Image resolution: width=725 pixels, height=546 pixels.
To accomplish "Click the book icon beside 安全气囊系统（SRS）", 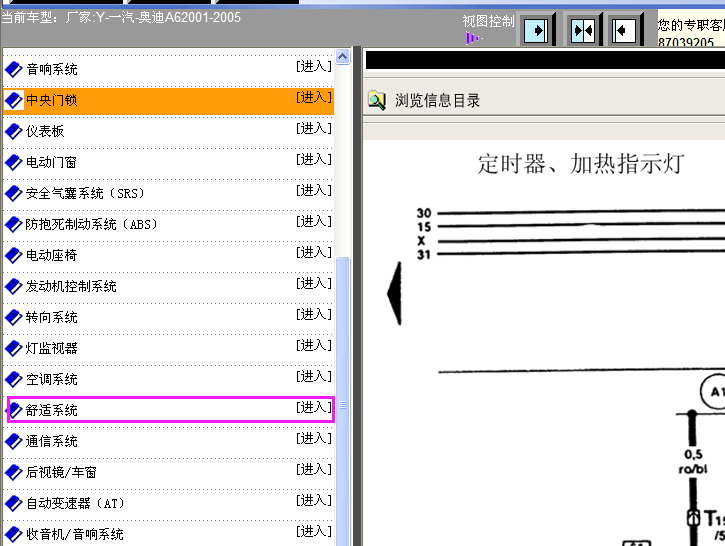I will pyautogui.click(x=13, y=194).
